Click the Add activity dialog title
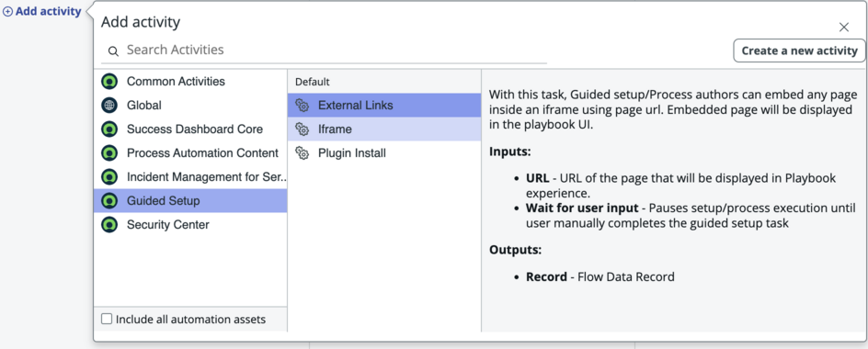The image size is (868, 349). [141, 22]
